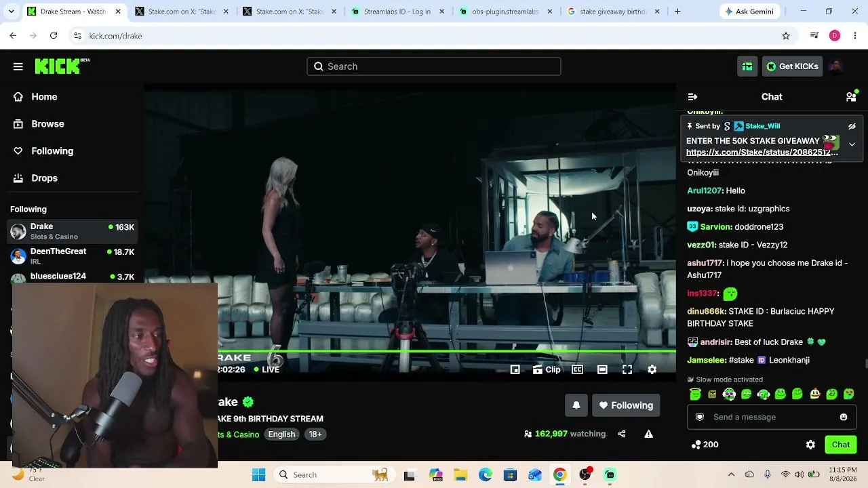This screenshot has width=868, height=488.
Task: Create a clip of the stream
Action: click(547, 369)
